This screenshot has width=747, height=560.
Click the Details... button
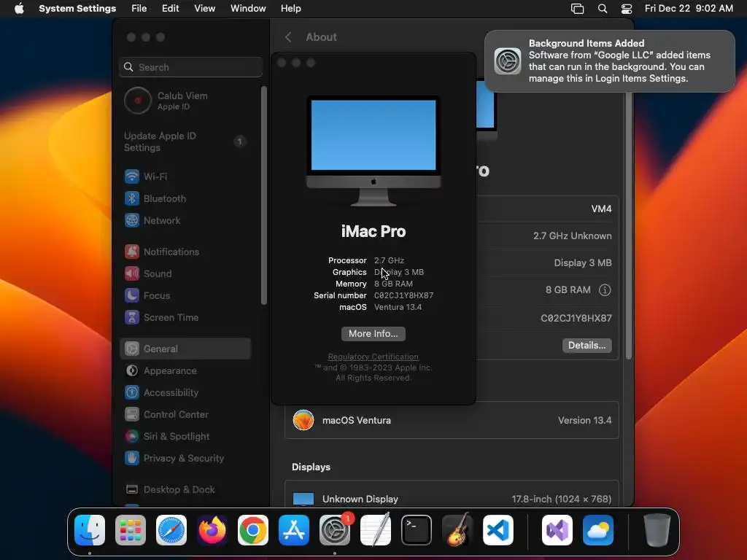point(587,345)
